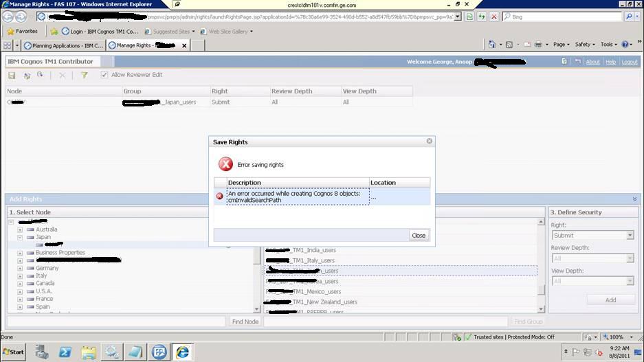Open the Safety menu
Viewport: 644px width, 362px height.
click(x=585, y=45)
